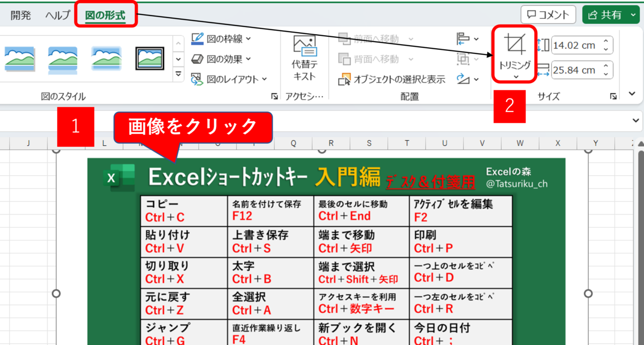Open 図の枠線 dropdown
Image resolution: width=644 pixels, height=345 pixels.
(221, 38)
